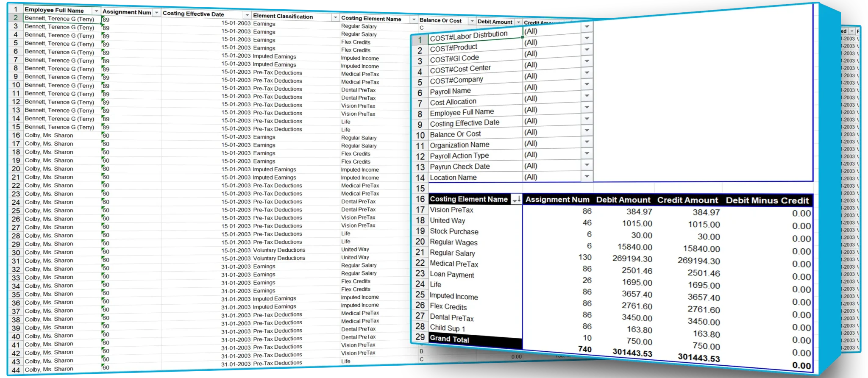Open the Payroll Name pivot filter dropdown

coord(587,84)
